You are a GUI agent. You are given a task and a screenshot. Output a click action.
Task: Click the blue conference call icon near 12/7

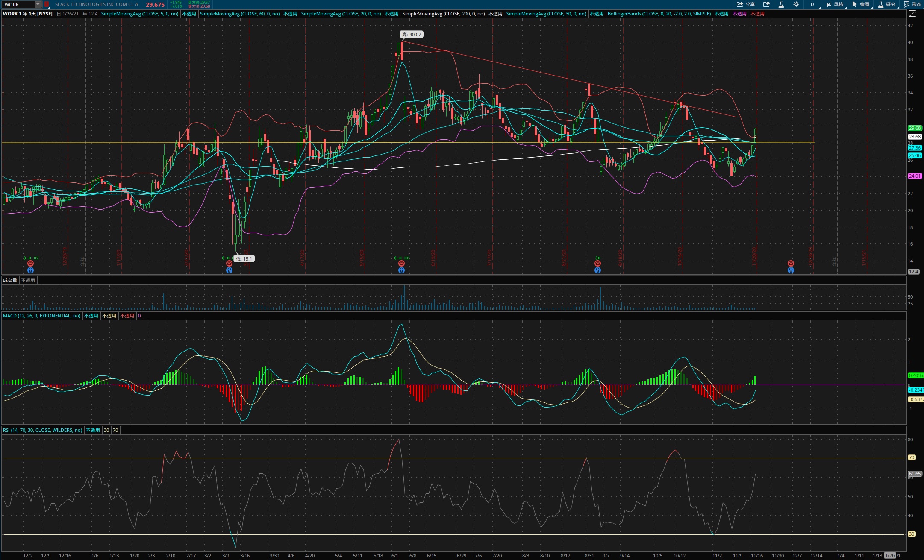791,270
